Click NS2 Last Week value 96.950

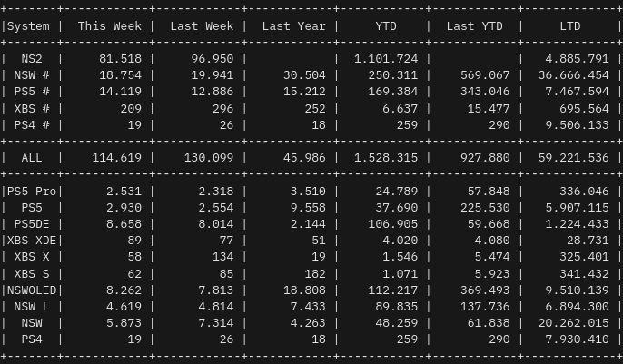213,59
